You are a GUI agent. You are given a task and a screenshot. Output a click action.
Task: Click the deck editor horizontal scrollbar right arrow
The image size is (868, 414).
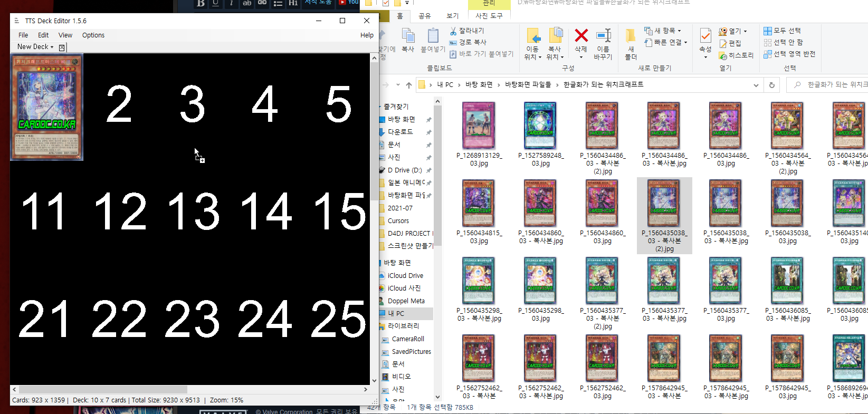[x=366, y=389]
